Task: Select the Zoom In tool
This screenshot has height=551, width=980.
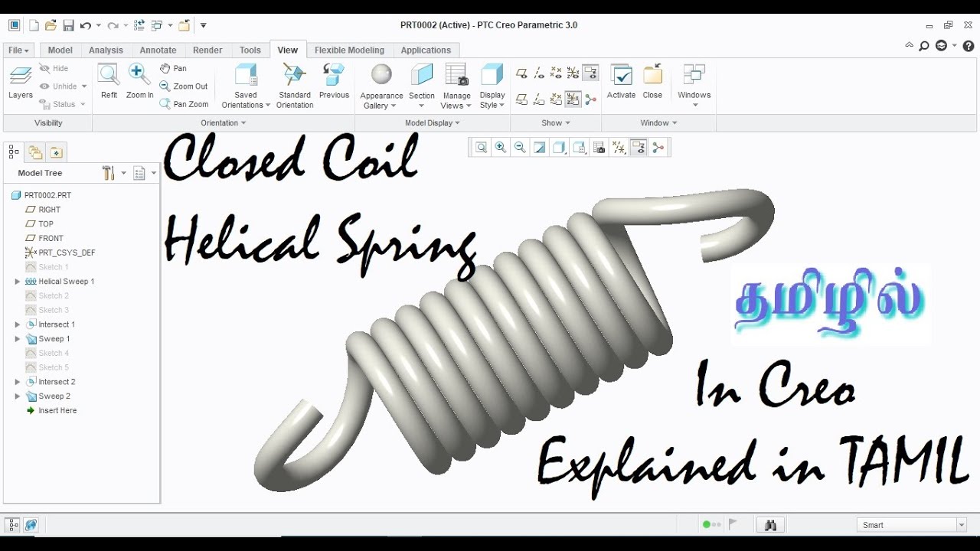Action: (139, 82)
